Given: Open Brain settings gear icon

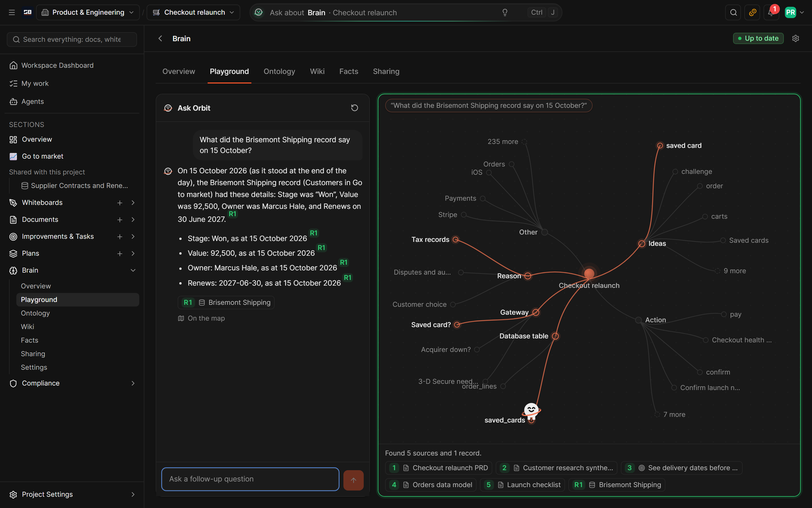Looking at the screenshot, I should pos(796,38).
